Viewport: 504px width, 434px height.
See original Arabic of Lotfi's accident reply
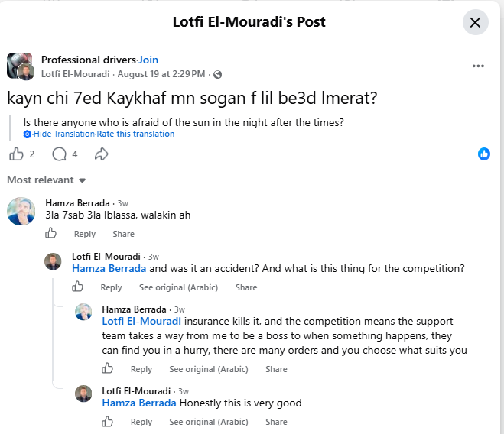(178, 287)
